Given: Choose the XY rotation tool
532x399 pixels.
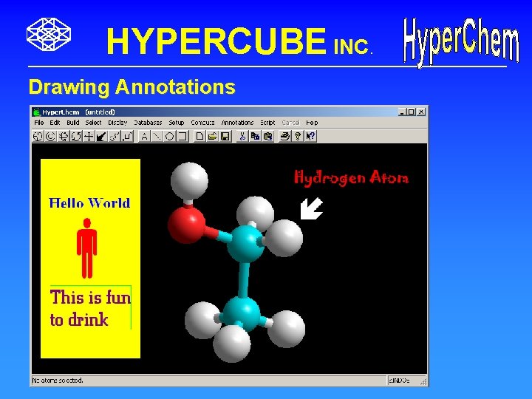Looking at the screenshot, I should click(63, 137).
